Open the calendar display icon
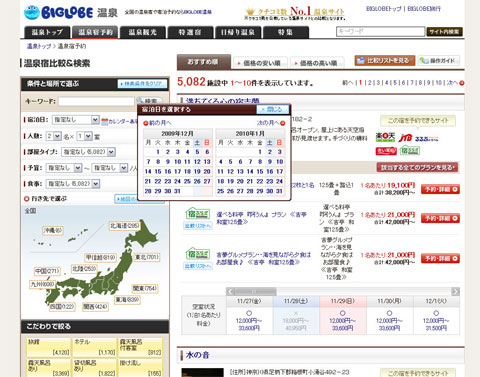The width and height of the screenshot is (480, 377). [x=105, y=122]
